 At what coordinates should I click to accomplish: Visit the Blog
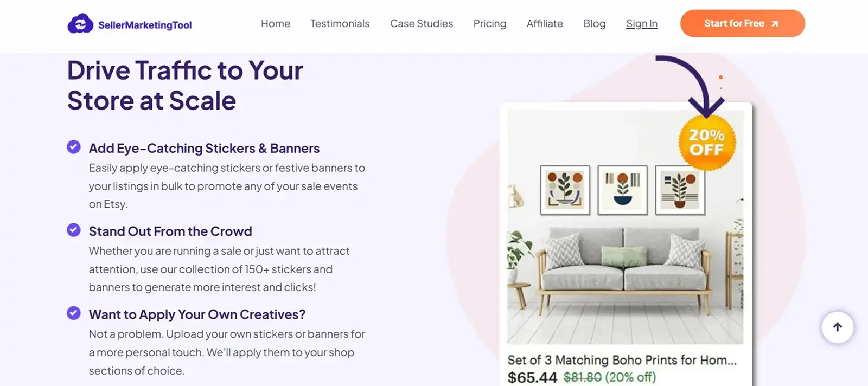pos(594,23)
